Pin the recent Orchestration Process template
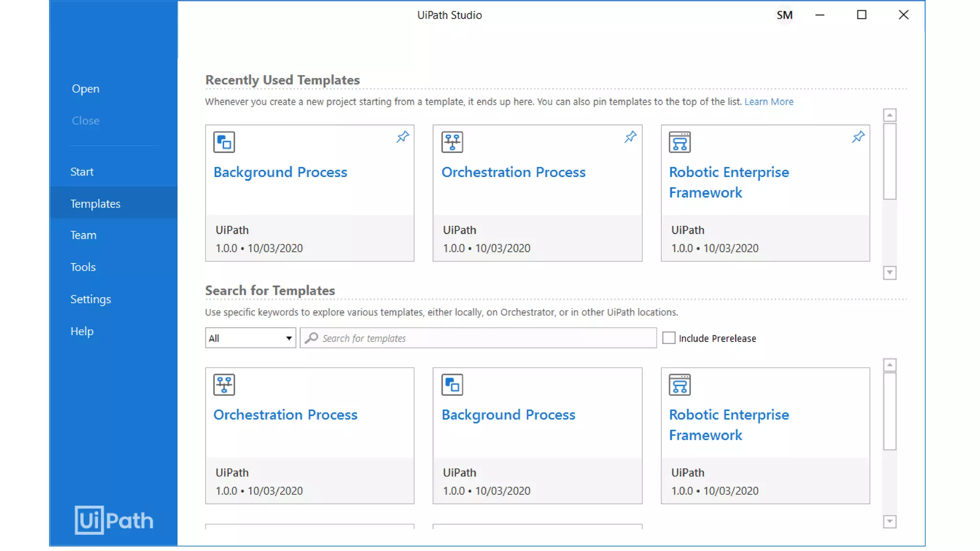 [630, 137]
